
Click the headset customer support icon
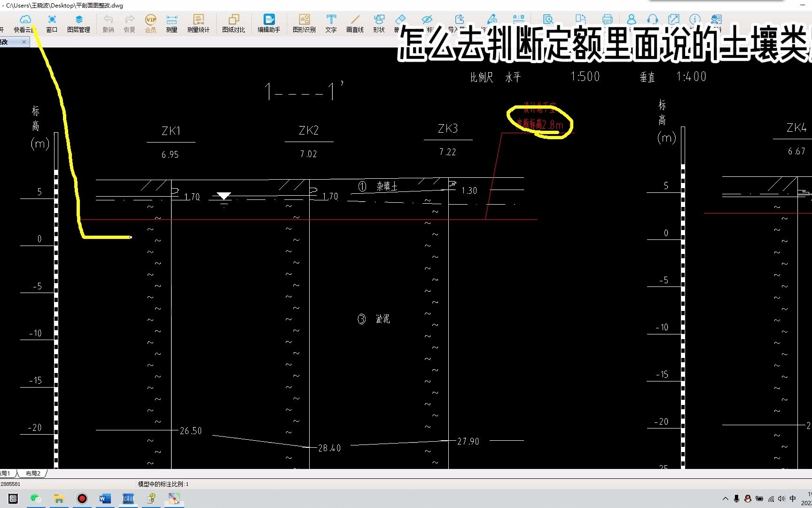coord(652,19)
